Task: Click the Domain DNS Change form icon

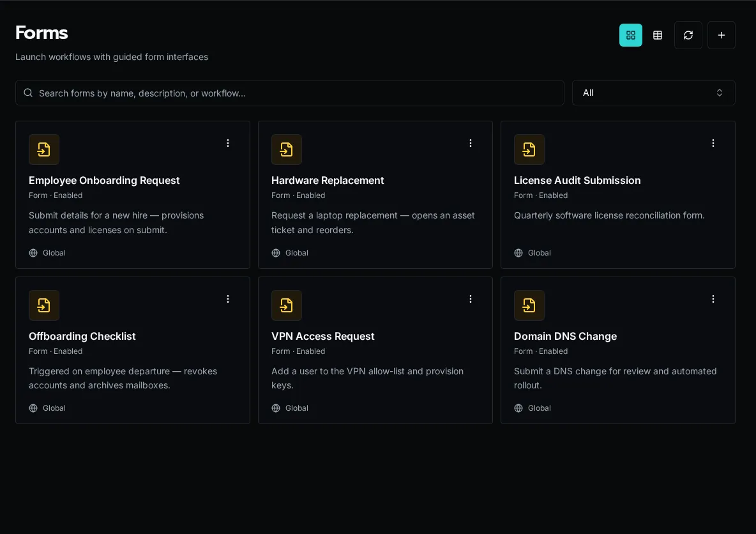Action: point(529,305)
